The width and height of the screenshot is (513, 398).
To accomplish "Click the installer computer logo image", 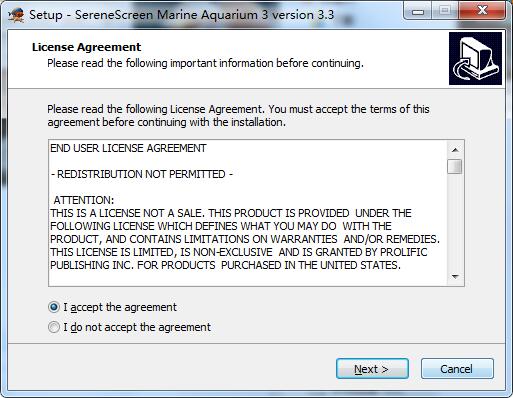I will (x=475, y=58).
